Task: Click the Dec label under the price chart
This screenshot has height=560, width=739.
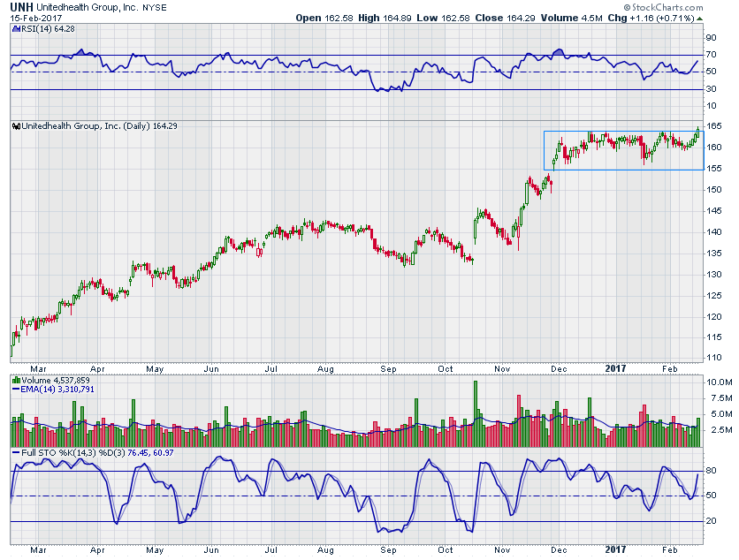Action: pyautogui.click(x=559, y=369)
